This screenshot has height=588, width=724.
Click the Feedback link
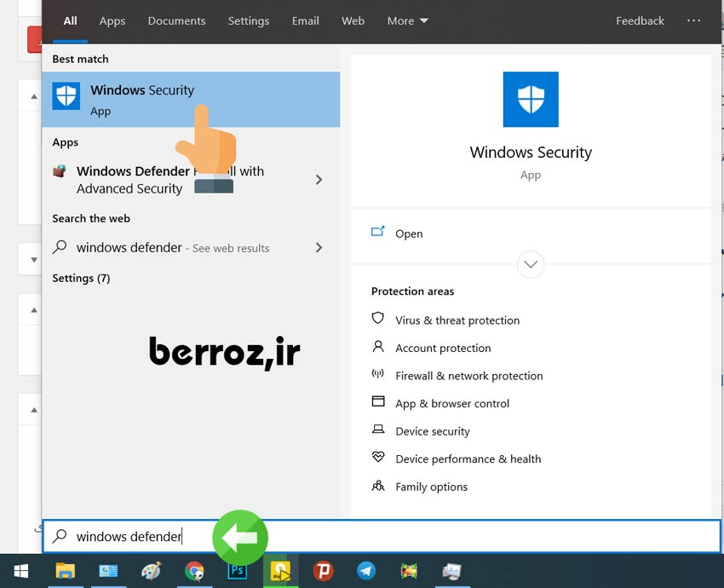click(x=640, y=20)
